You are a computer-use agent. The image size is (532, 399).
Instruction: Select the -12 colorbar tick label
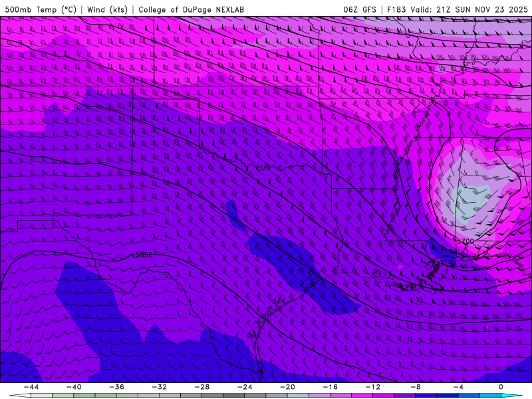tap(373, 387)
